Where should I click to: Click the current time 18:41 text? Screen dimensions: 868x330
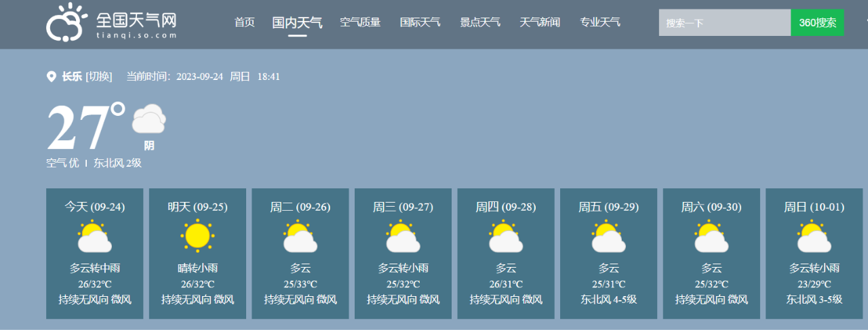click(269, 77)
